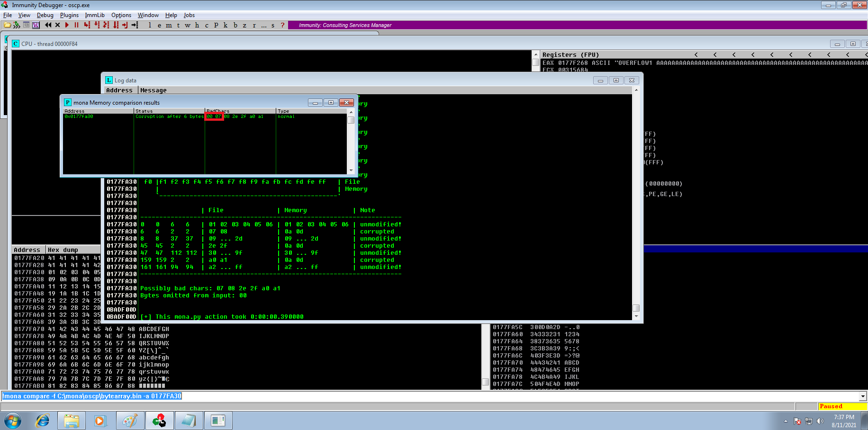Screen dimensions: 868x430
Task: Click the Go to address arrow icon
Action: [x=135, y=25]
